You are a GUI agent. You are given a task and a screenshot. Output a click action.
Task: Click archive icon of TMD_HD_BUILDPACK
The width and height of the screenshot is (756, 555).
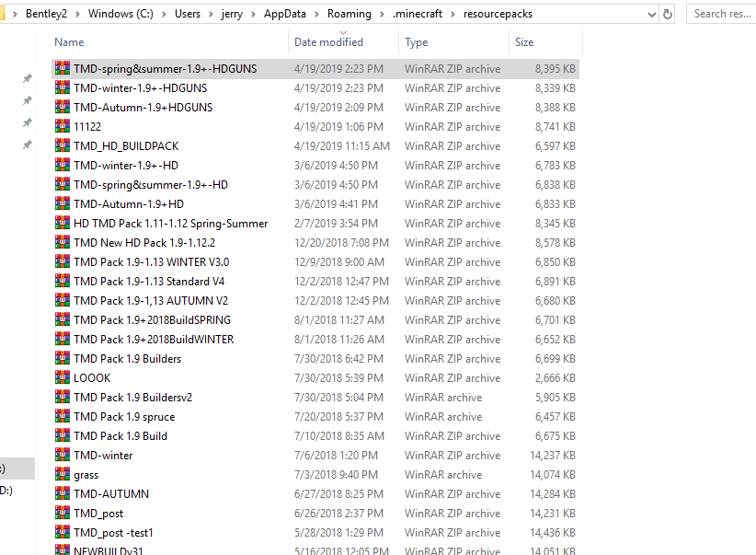point(63,145)
